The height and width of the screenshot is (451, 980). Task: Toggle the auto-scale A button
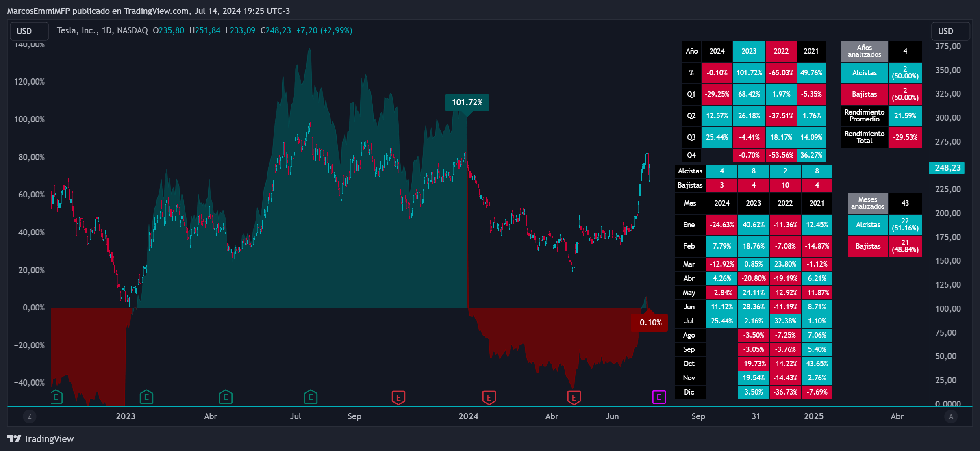pyautogui.click(x=951, y=416)
